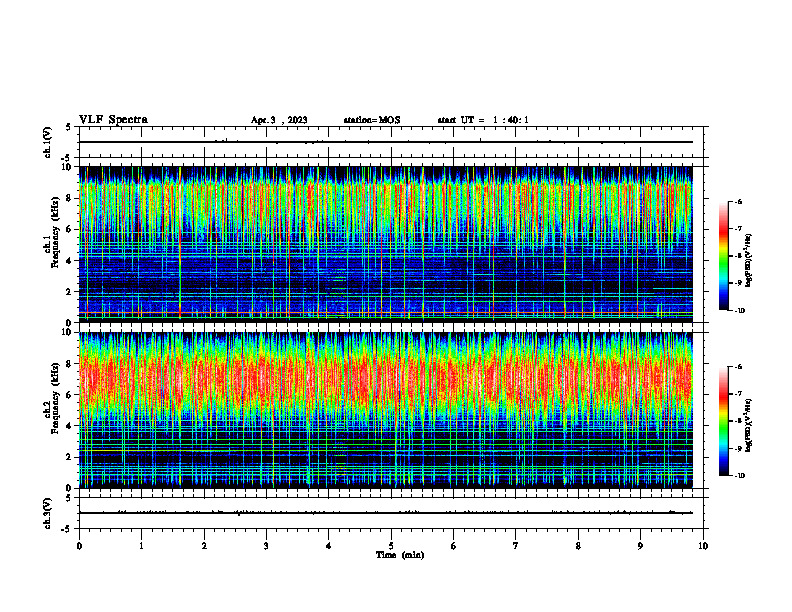
Task: Click time axis end tick label "10"
Action: tap(703, 546)
